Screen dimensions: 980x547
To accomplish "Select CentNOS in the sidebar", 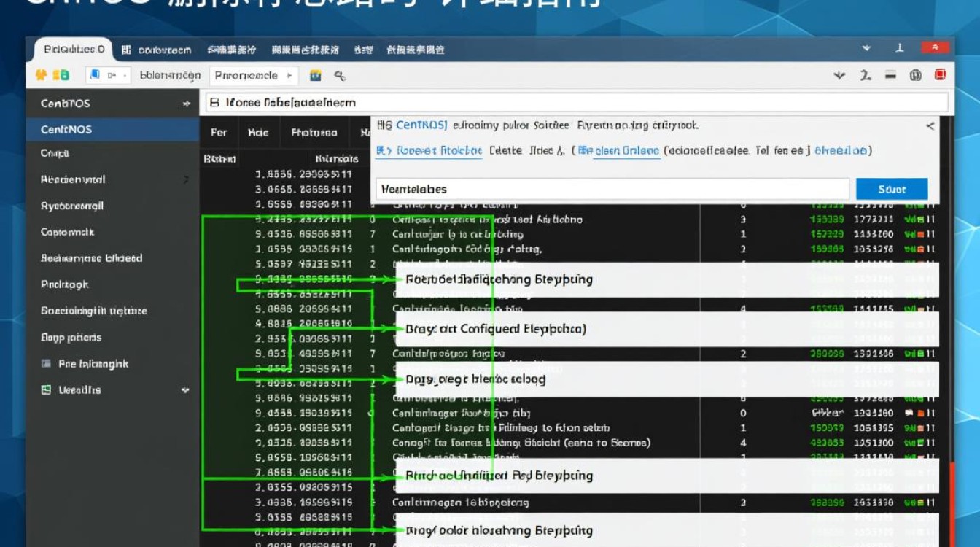I will (x=112, y=129).
